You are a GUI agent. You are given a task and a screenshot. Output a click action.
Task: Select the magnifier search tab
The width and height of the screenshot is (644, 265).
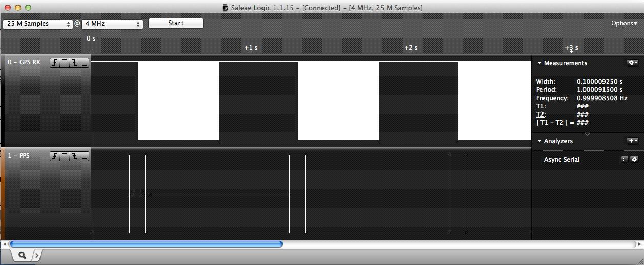point(22,255)
